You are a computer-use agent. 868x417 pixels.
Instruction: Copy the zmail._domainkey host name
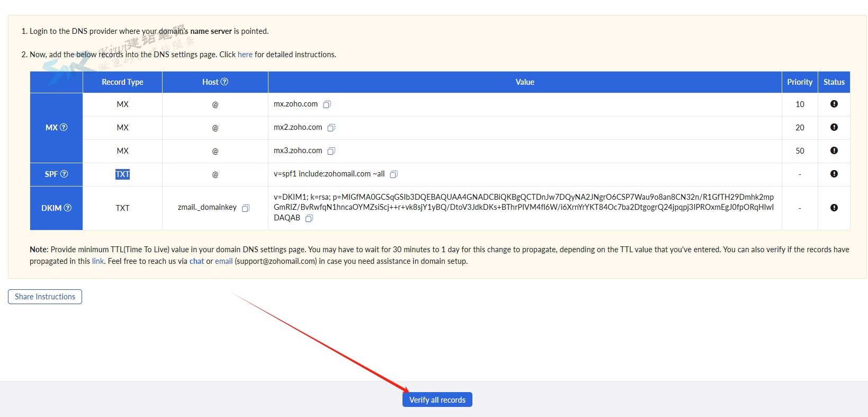coord(246,208)
